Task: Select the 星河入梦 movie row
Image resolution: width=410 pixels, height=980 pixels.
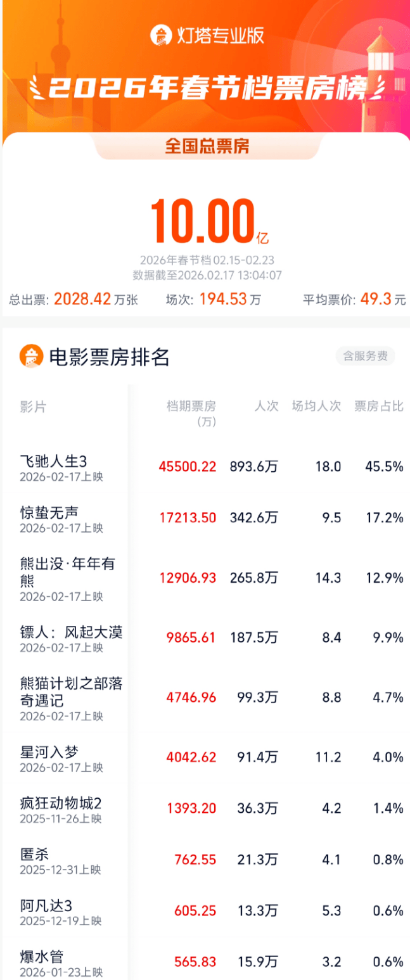Action: pyautogui.click(x=49, y=752)
